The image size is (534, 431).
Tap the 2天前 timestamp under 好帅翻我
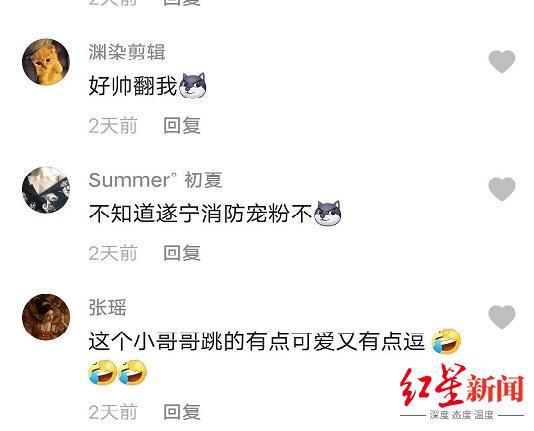tap(113, 126)
